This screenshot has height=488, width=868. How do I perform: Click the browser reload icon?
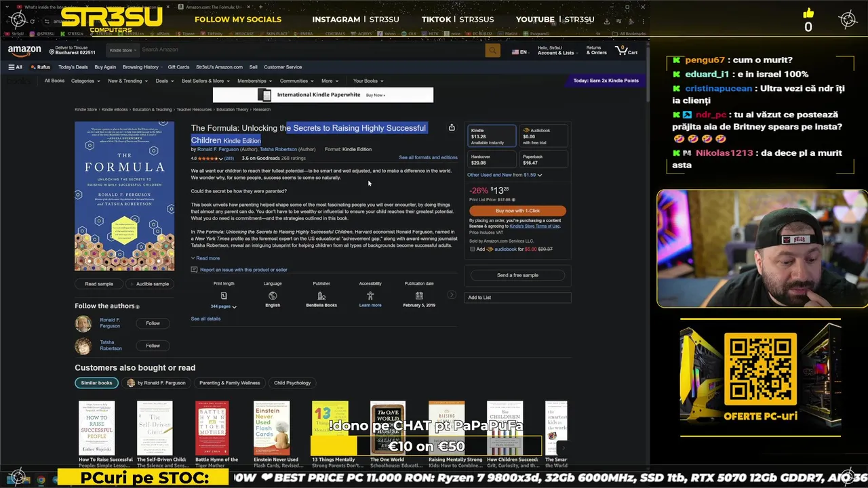point(32,21)
